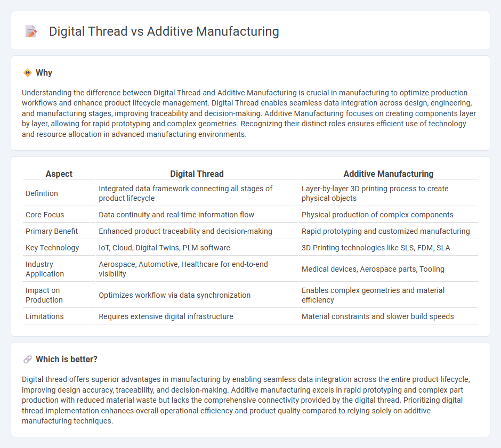Click the Aspect column header
Screen dimensions: 501x448
tap(59, 174)
